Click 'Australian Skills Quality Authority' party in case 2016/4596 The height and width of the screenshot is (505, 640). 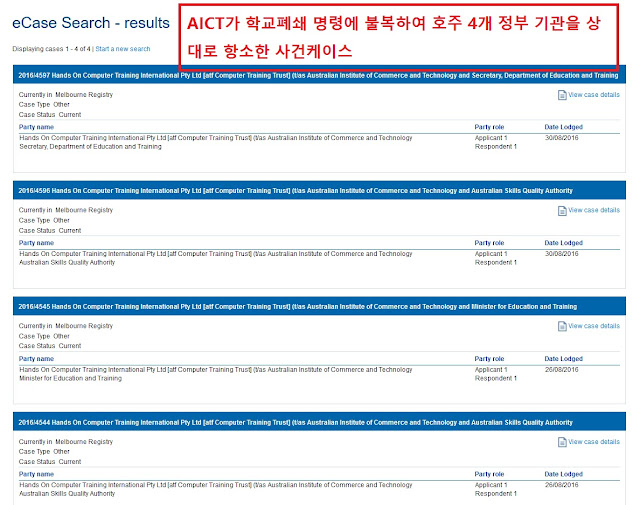pos(67,263)
